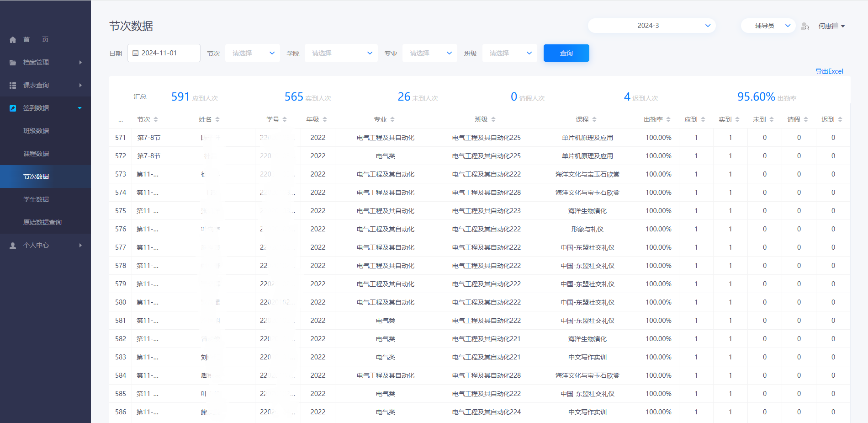
Task: Click the home icon in sidebar
Action: pyautogui.click(x=13, y=40)
